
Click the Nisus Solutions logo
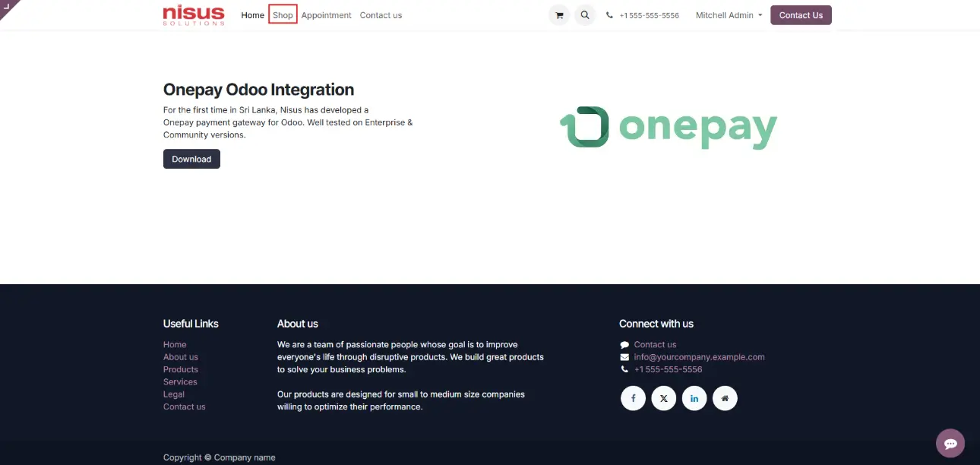194,15
